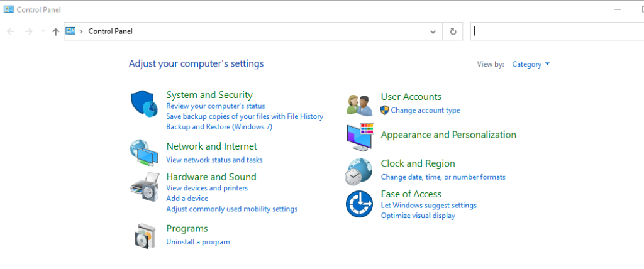Viewport: 644px width, 269px height.
Task: Open the User Accounts people icon
Action: [359, 105]
